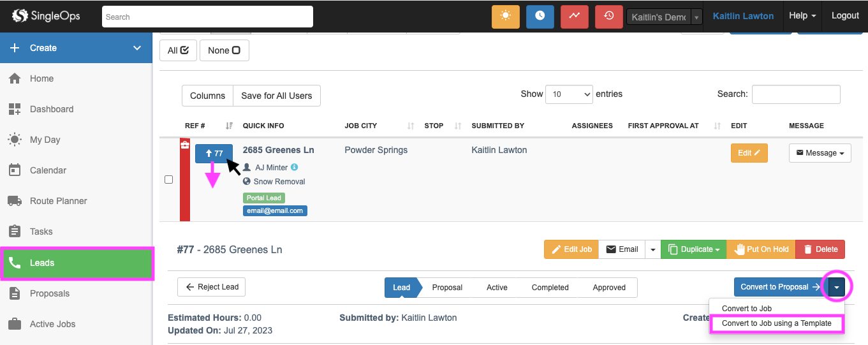The height and width of the screenshot is (345, 868).
Task: Click the Proposal stage in progress bar
Action: [x=447, y=288]
